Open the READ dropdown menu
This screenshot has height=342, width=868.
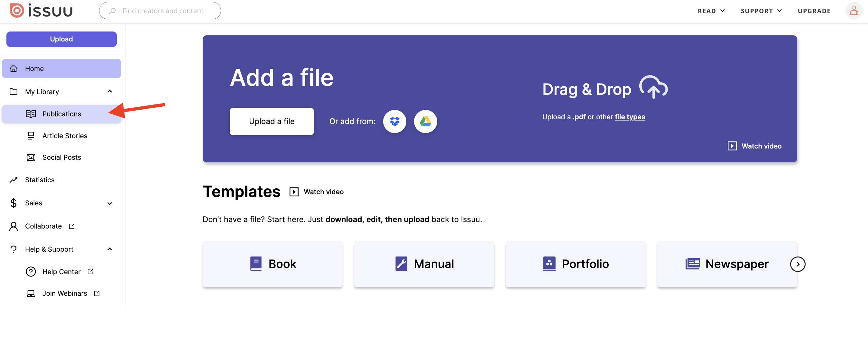(x=711, y=10)
